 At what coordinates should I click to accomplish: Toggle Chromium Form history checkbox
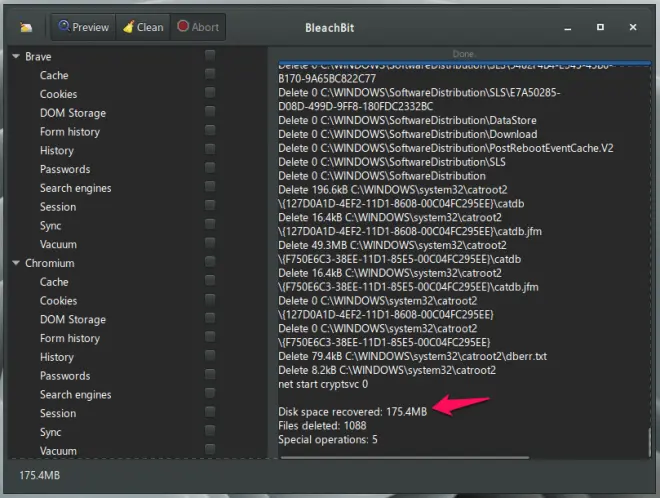click(x=210, y=337)
